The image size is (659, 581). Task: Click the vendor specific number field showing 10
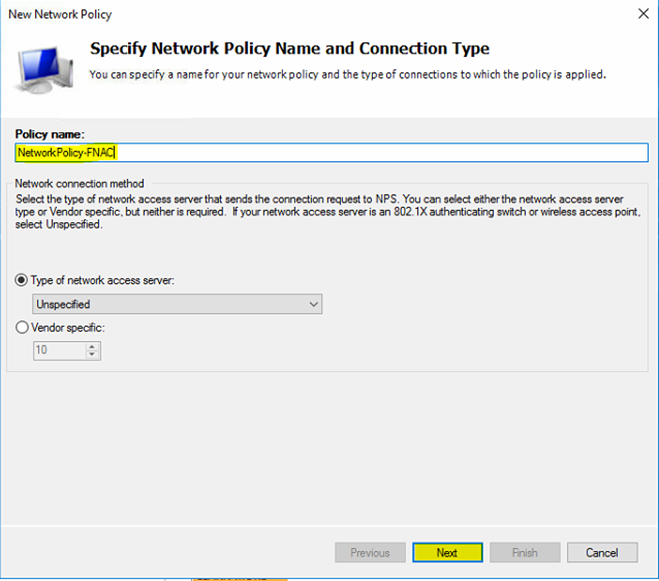point(58,350)
